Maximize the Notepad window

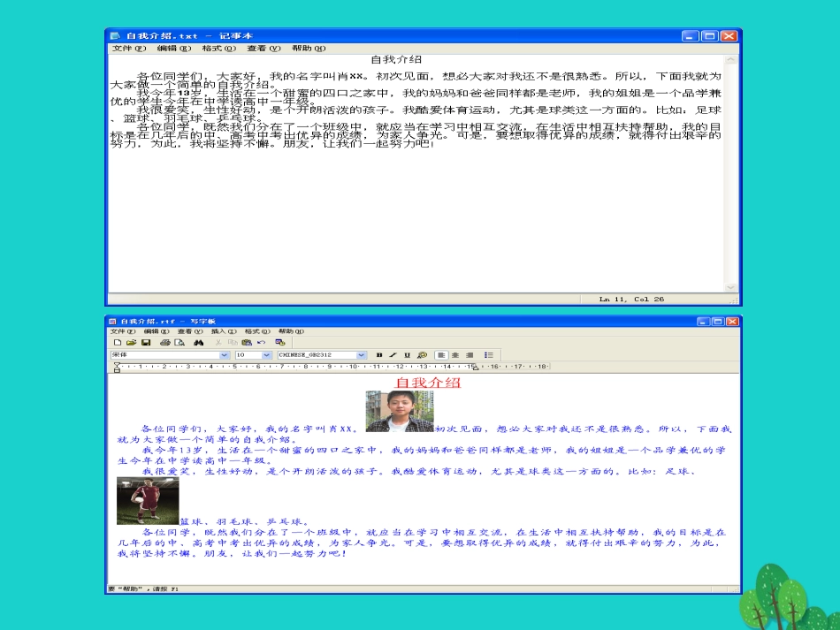pyautogui.click(x=709, y=36)
